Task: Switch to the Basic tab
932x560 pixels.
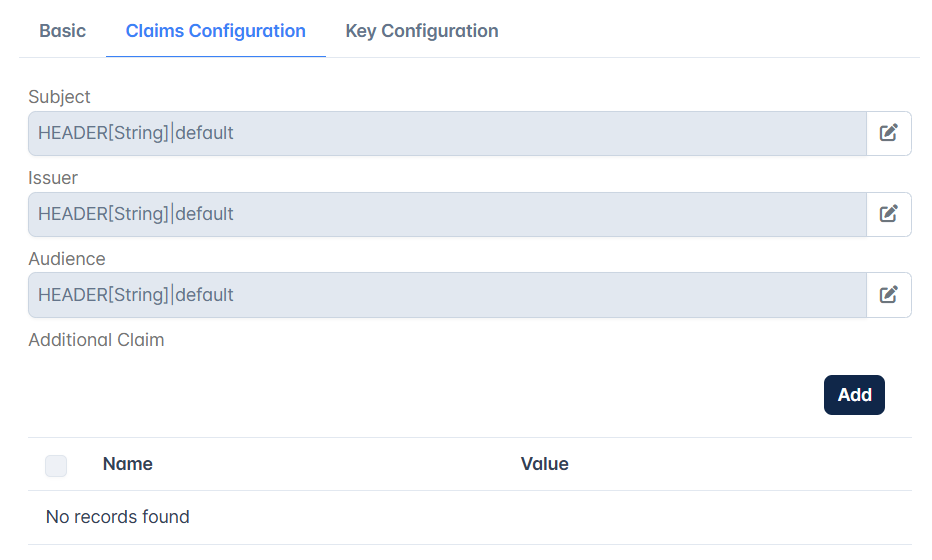Action: tap(62, 31)
